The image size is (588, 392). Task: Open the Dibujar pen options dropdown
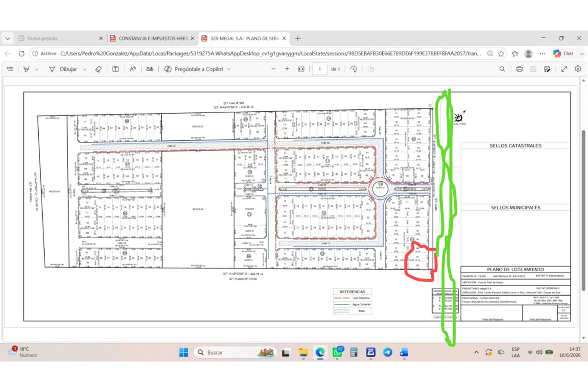click(x=84, y=70)
